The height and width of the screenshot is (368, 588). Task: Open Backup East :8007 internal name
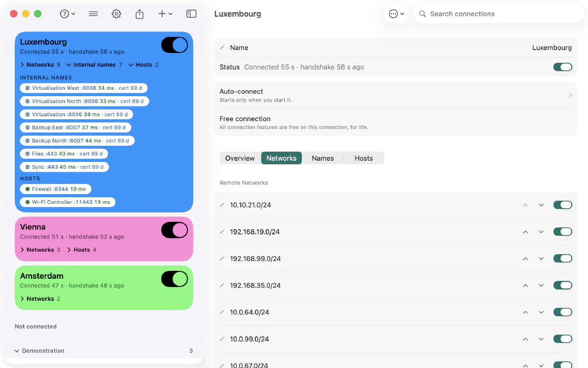coord(75,128)
